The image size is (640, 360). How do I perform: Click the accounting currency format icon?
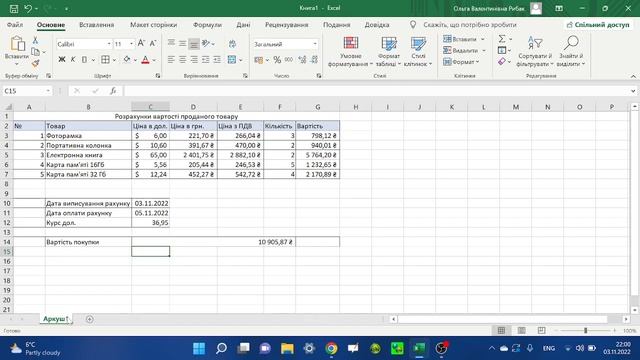coord(259,60)
